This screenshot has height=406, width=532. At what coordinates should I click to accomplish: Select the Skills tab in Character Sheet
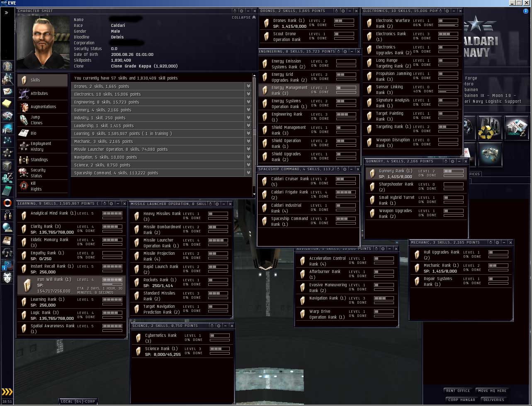tap(43, 80)
